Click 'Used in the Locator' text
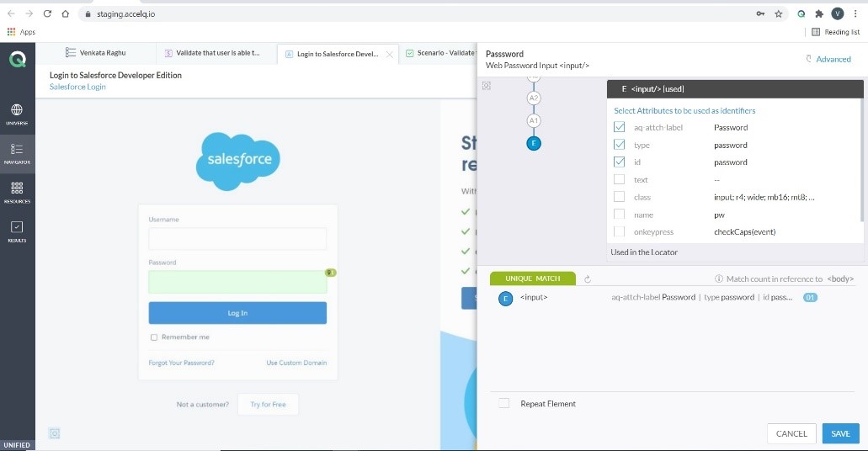 click(x=644, y=252)
